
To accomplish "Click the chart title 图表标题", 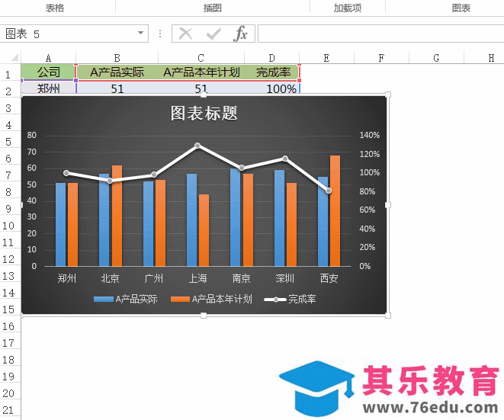I will [x=204, y=113].
